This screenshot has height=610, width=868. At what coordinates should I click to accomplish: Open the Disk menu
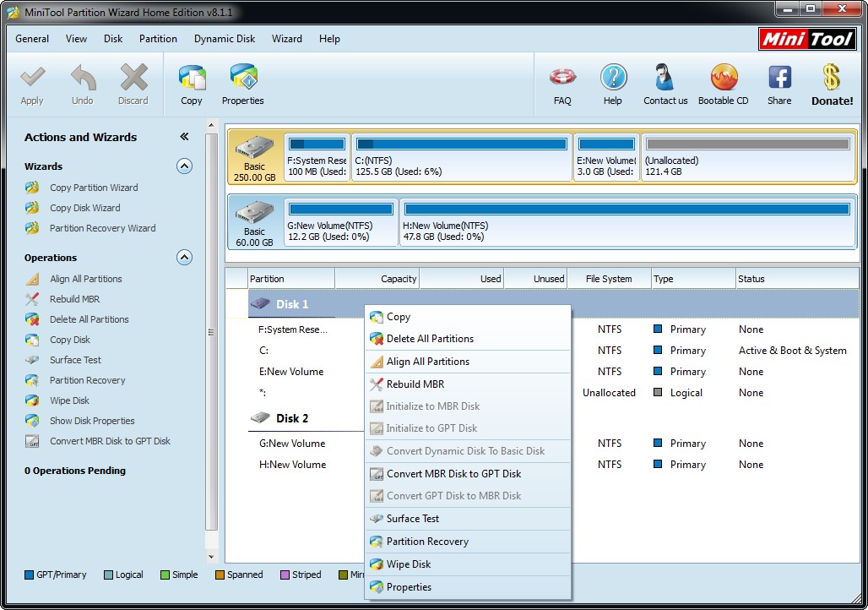113,39
